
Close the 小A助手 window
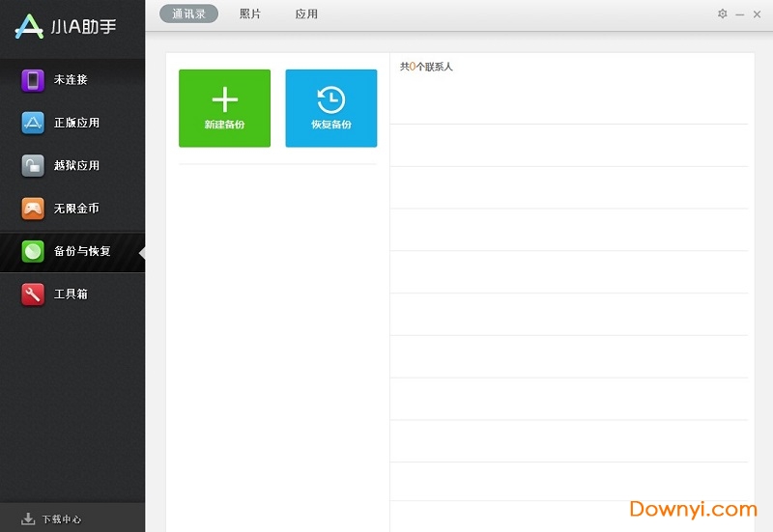[x=757, y=14]
